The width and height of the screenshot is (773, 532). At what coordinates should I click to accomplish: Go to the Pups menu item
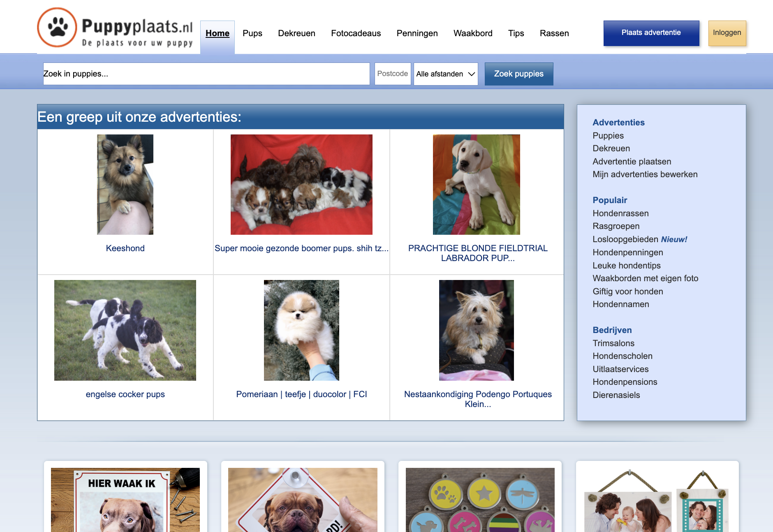click(x=252, y=33)
